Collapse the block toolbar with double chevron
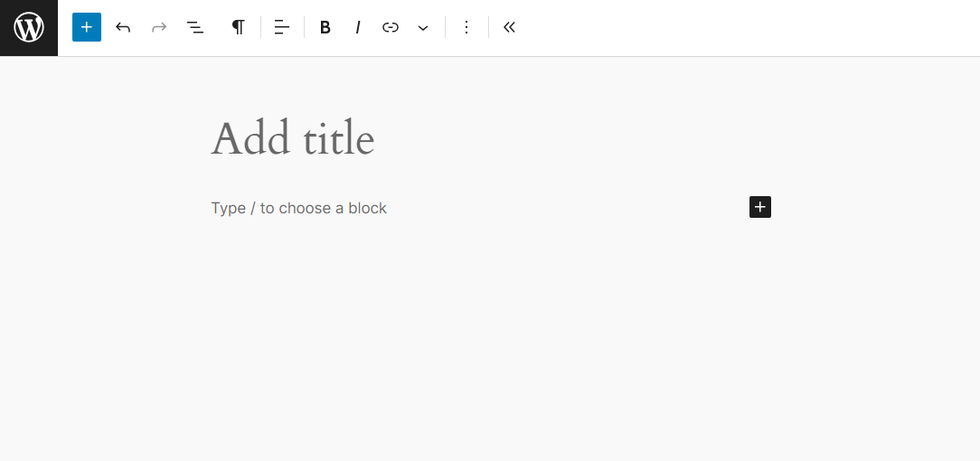The height and width of the screenshot is (461, 980). point(509,27)
